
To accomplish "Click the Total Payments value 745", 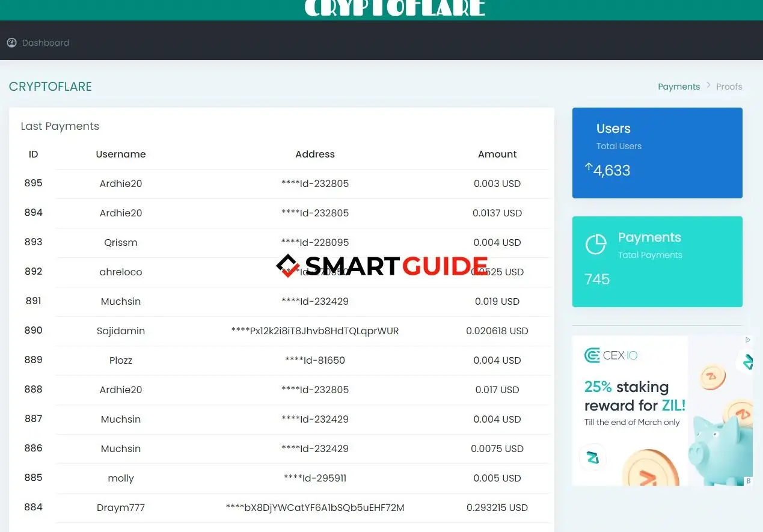I will click(x=596, y=279).
